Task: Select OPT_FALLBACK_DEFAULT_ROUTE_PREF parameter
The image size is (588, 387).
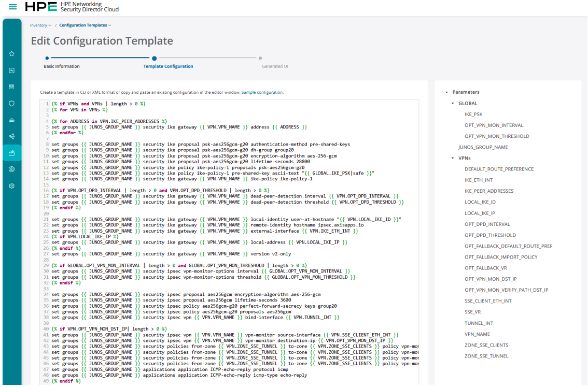Action: pyautogui.click(x=508, y=246)
